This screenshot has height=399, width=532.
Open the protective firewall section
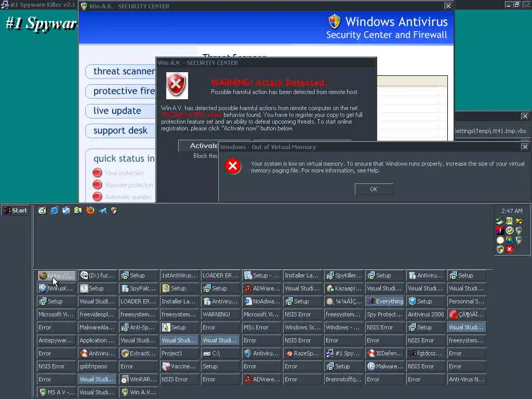click(121, 91)
